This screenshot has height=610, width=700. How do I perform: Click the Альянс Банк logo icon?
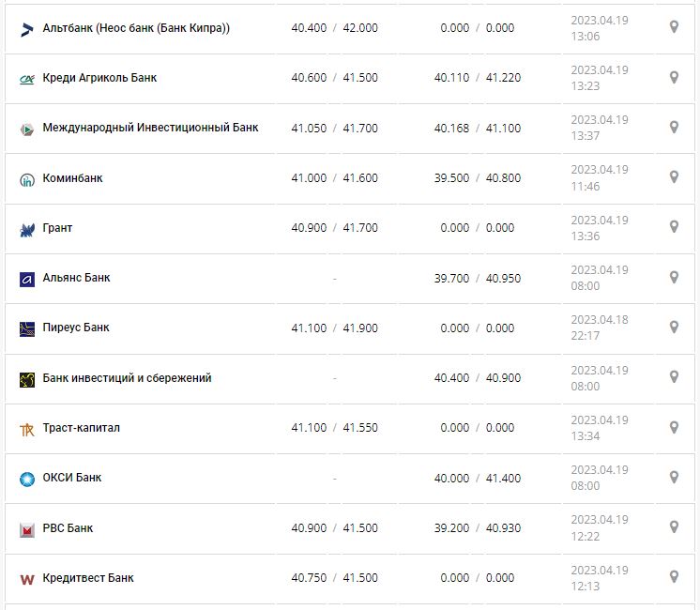coord(27,279)
